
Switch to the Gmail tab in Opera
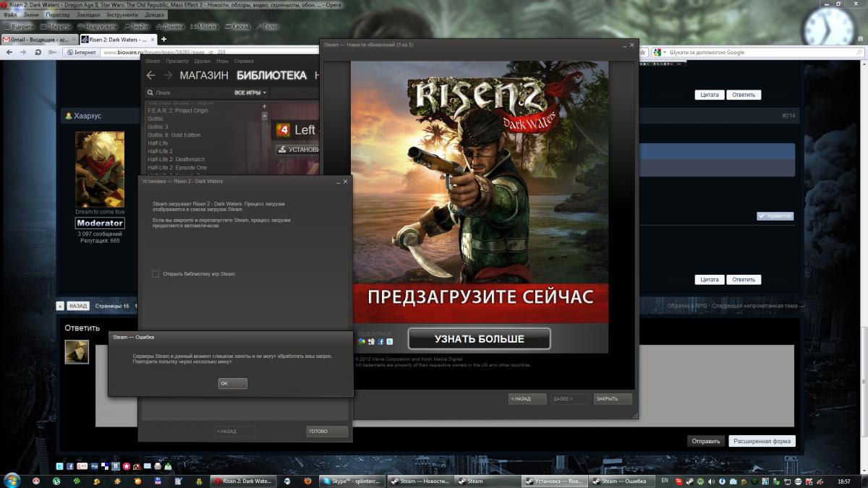[39, 39]
